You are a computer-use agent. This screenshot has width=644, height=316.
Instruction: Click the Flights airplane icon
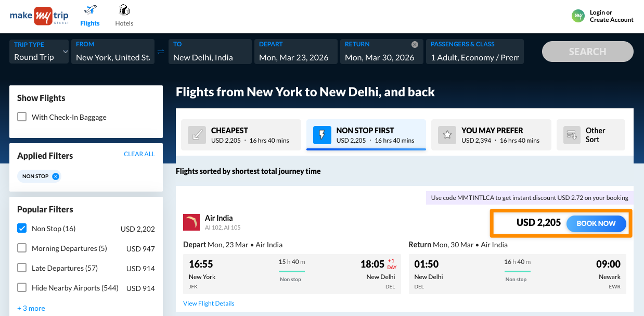(x=90, y=10)
